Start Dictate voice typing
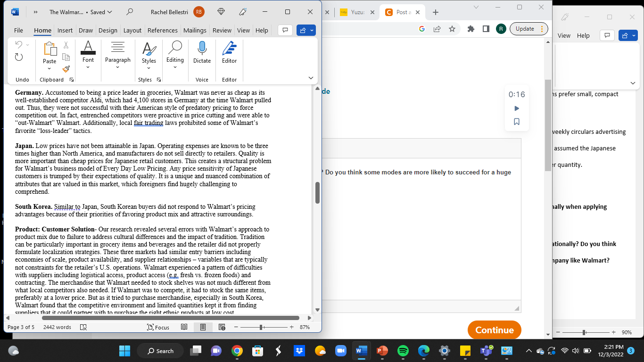This screenshot has height=362, width=644. point(202,52)
